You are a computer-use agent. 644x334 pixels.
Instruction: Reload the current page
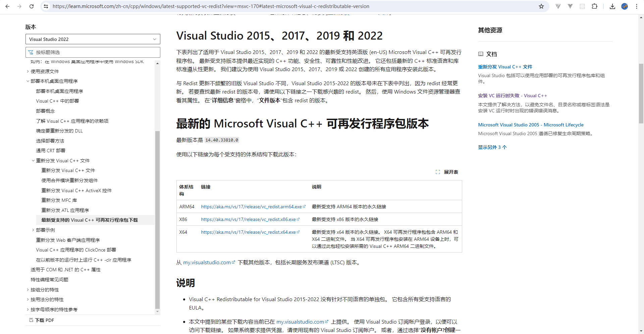pyautogui.click(x=32, y=6)
